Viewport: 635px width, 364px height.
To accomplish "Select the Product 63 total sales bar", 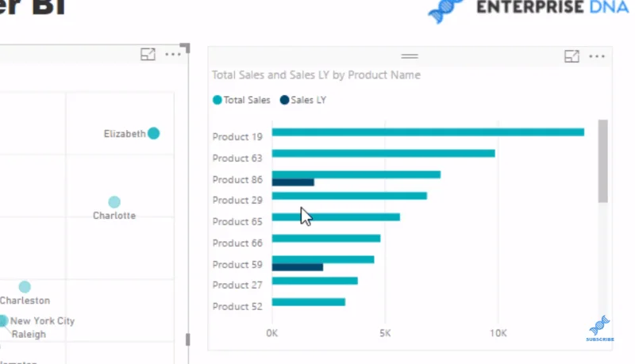I will [383, 153].
